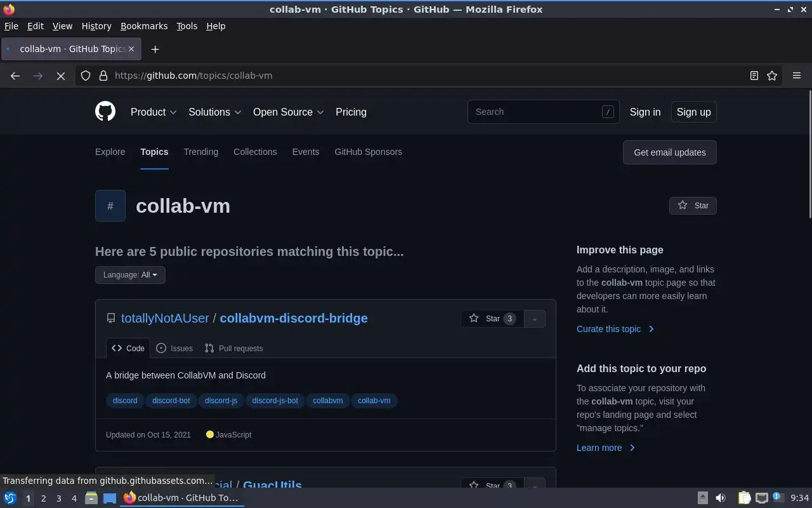Open the Collections tab
This screenshot has width=812, height=508.
pos(255,152)
